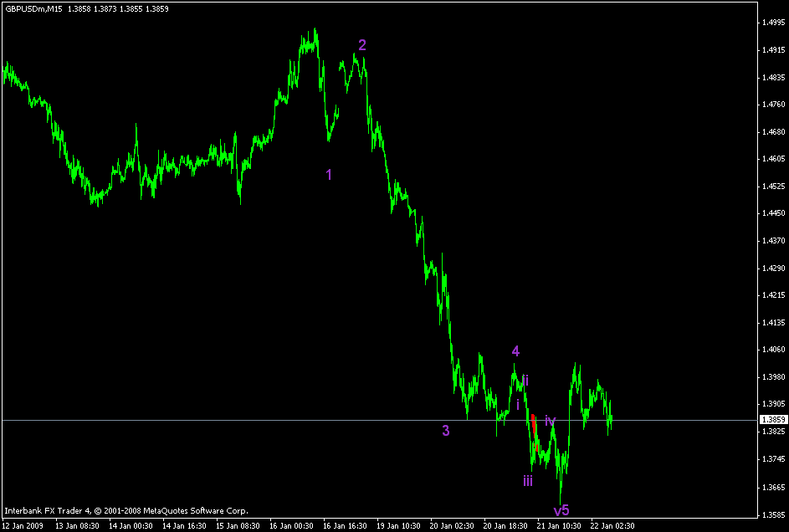The image size is (789, 532).
Task: Click the 1.4680 price axis label
Action: pos(773,131)
